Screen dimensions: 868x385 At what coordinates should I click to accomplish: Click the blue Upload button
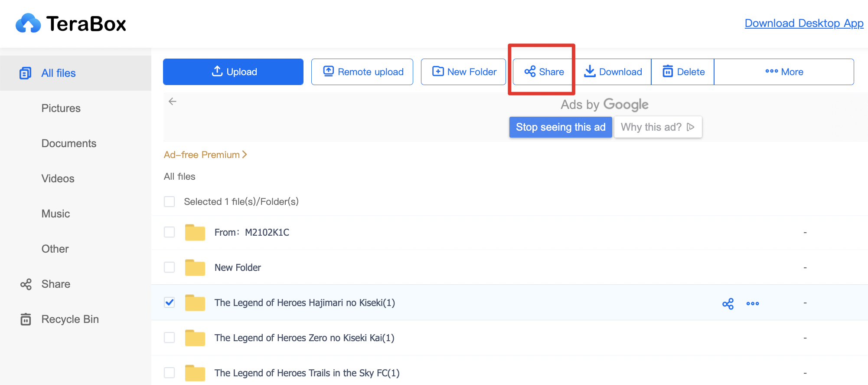coord(233,72)
